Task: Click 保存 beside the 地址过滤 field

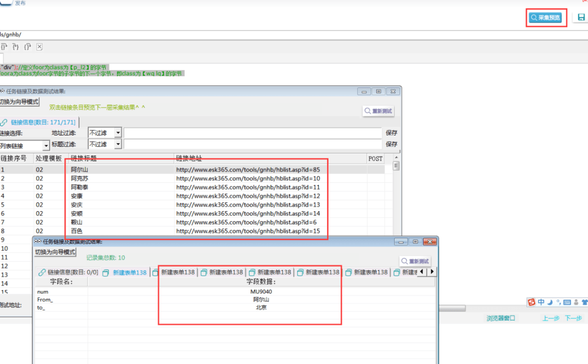Action: [x=391, y=133]
